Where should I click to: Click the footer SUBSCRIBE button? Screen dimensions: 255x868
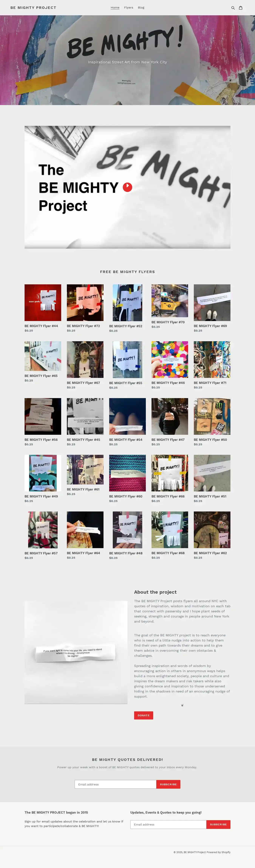pyautogui.click(x=218, y=825)
